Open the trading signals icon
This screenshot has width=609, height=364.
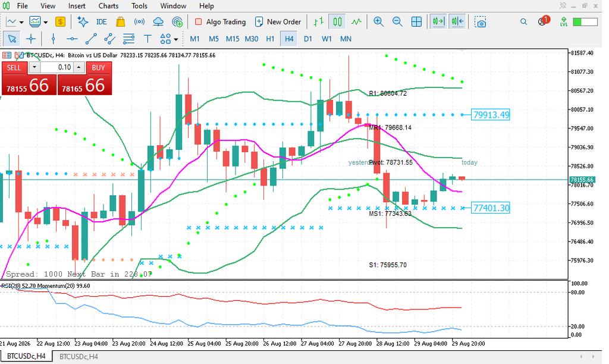click(x=139, y=22)
